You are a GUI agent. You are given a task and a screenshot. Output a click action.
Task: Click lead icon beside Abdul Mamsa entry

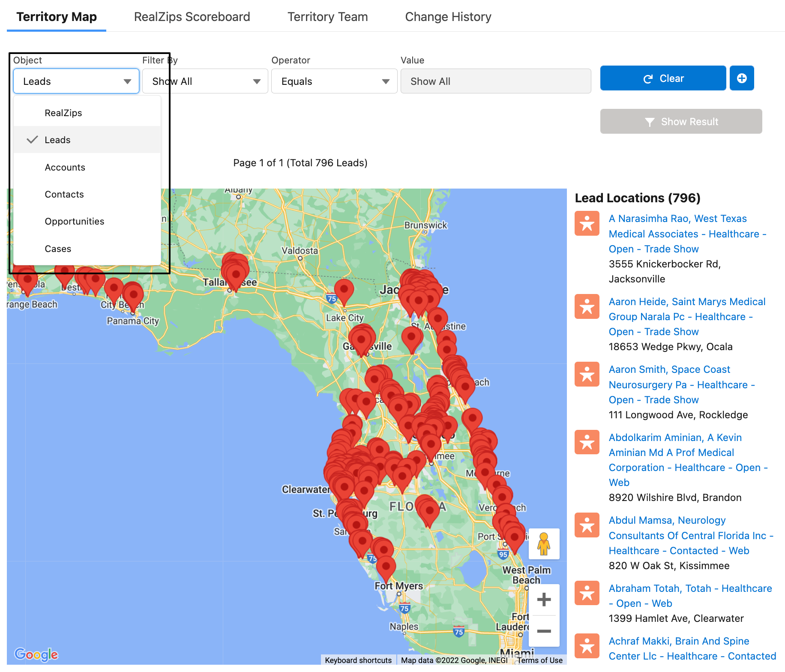pos(587,525)
